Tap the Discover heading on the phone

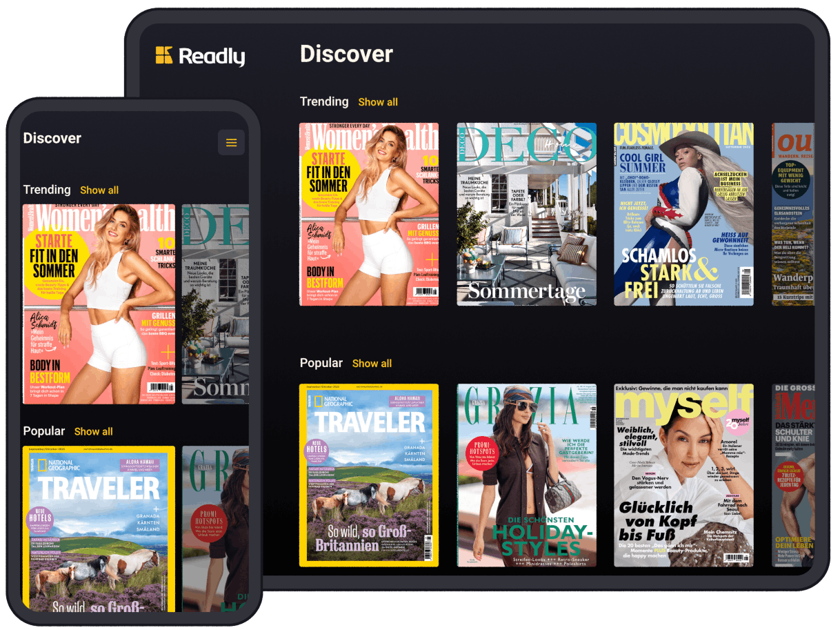point(52,138)
